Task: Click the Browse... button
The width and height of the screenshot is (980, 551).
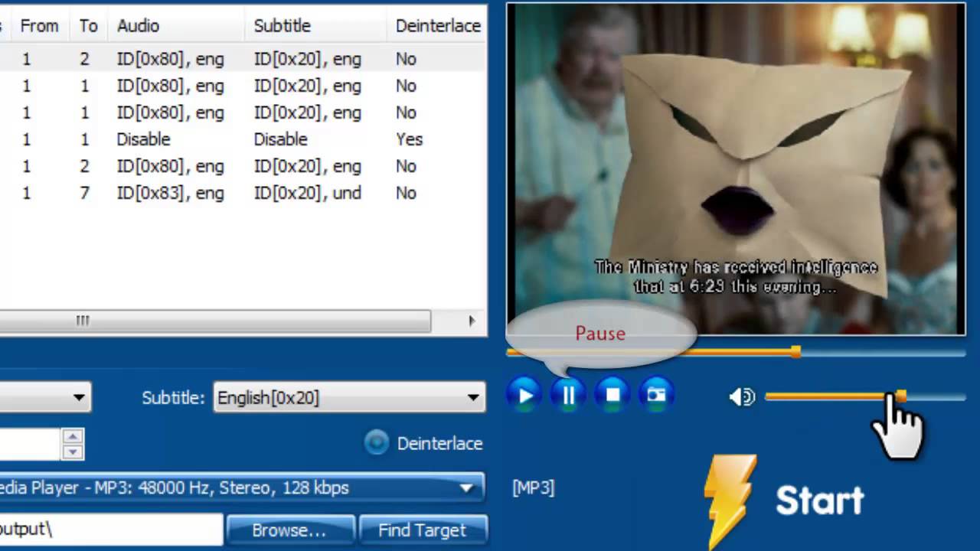Action: [x=289, y=530]
